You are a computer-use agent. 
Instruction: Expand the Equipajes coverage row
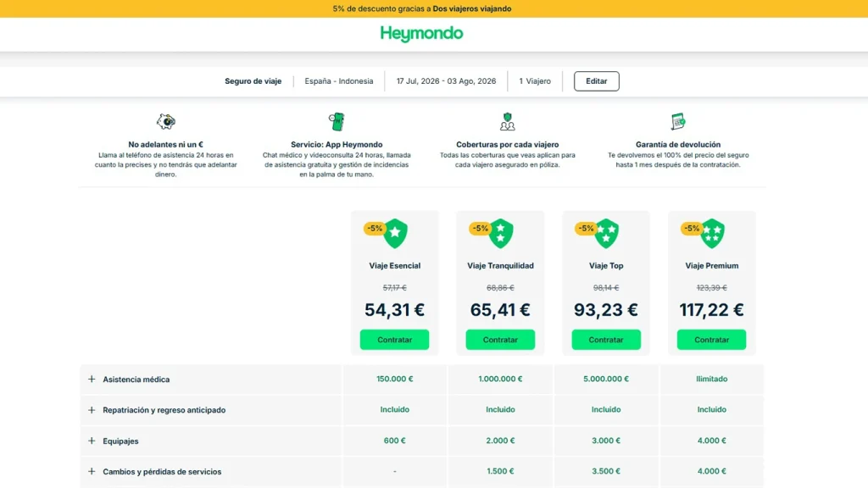(x=92, y=441)
